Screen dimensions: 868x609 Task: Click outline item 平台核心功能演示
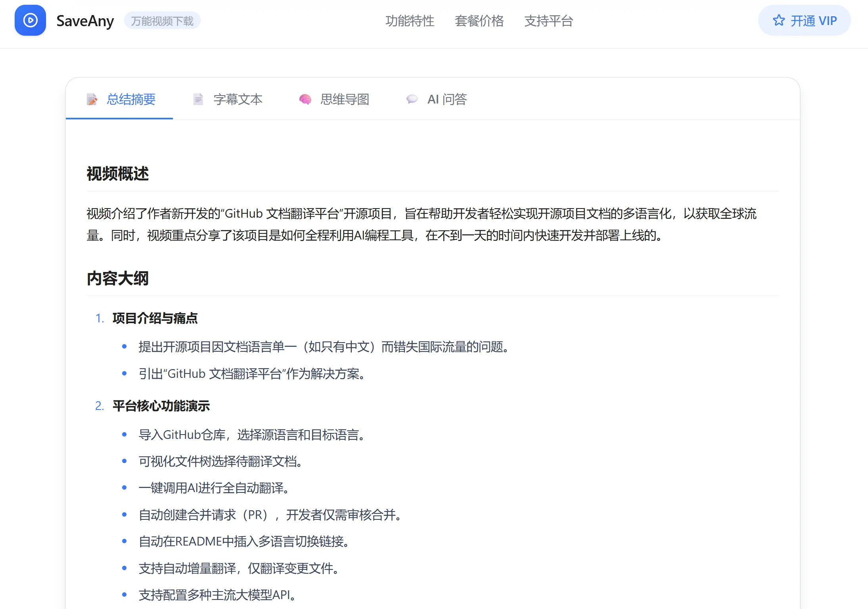pos(161,406)
